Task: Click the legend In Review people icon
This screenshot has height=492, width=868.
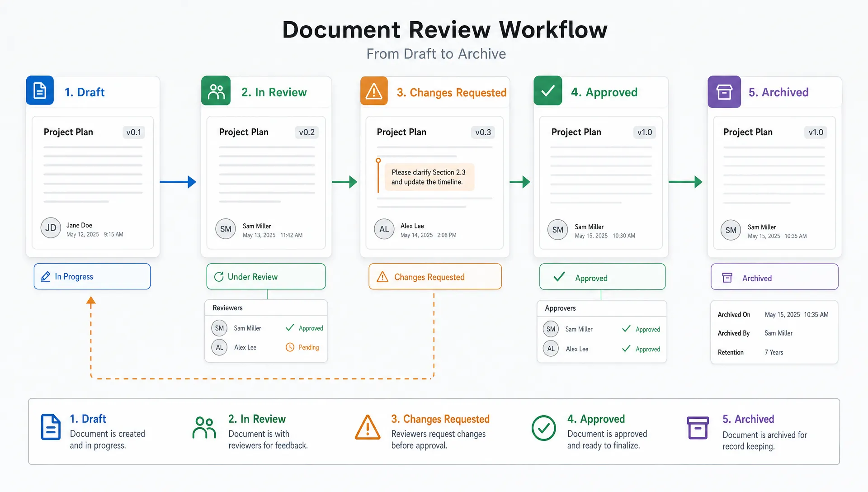Action: (204, 428)
